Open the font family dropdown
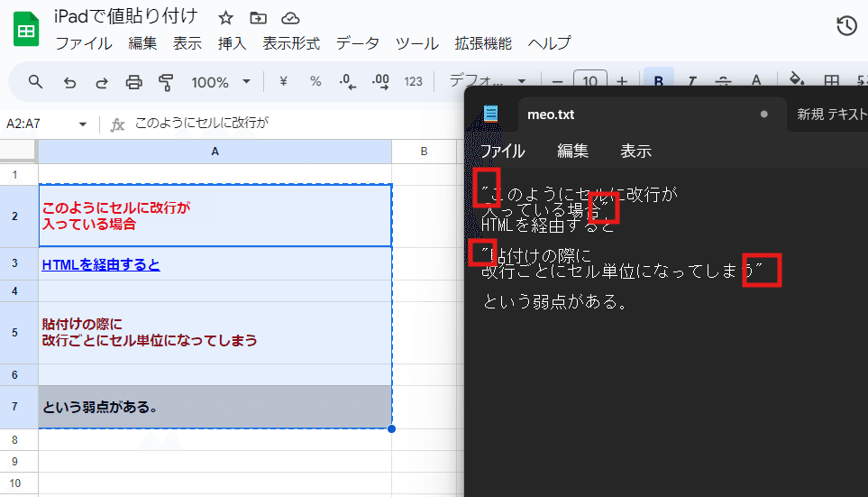 click(x=487, y=81)
